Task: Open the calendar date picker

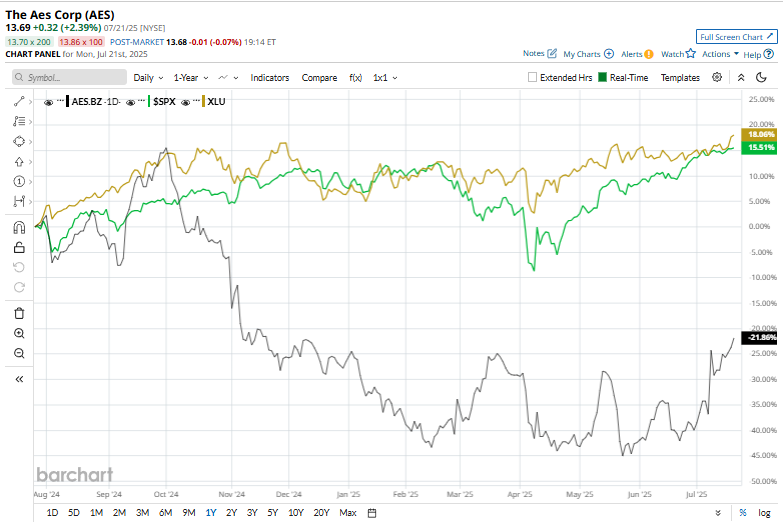Action: pyautogui.click(x=372, y=513)
